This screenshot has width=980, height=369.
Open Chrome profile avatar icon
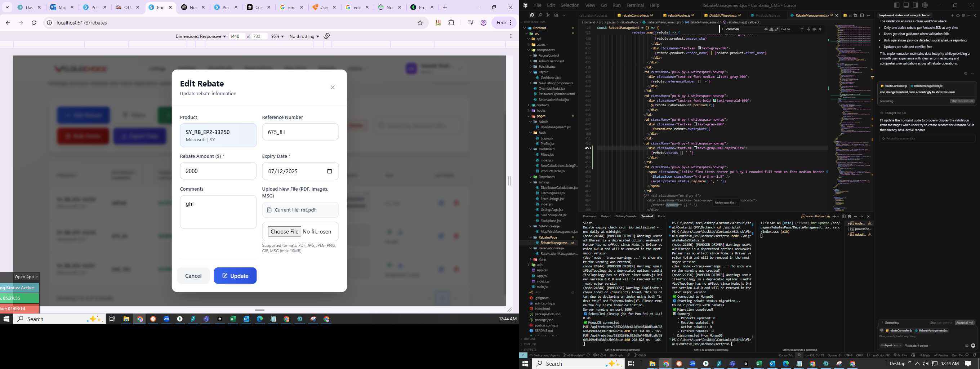coord(484,23)
